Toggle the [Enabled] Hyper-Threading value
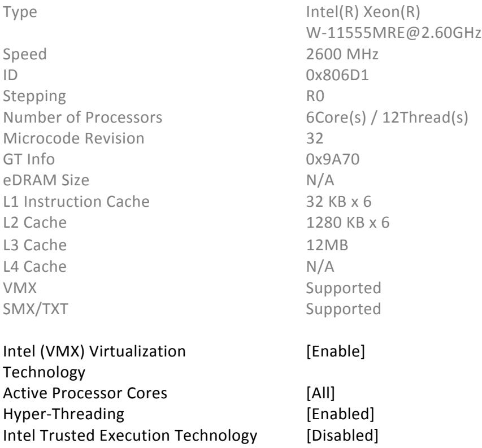 click(340, 414)
